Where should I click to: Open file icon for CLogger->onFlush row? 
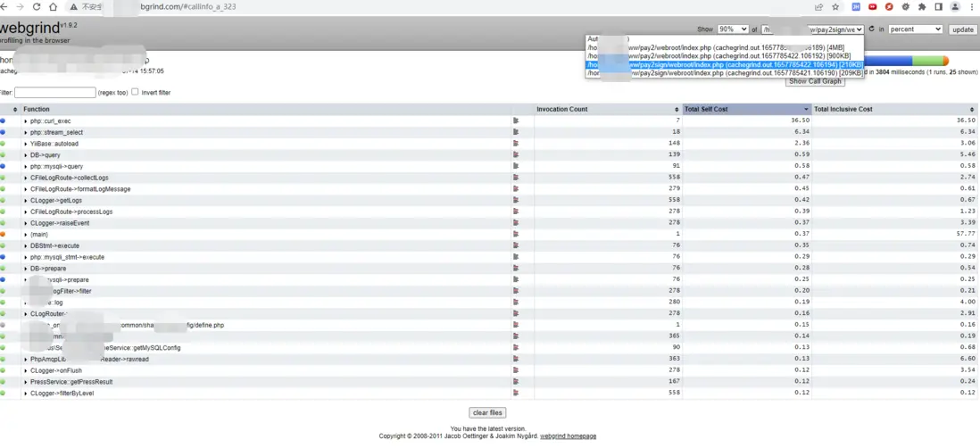tap(516, 370)
